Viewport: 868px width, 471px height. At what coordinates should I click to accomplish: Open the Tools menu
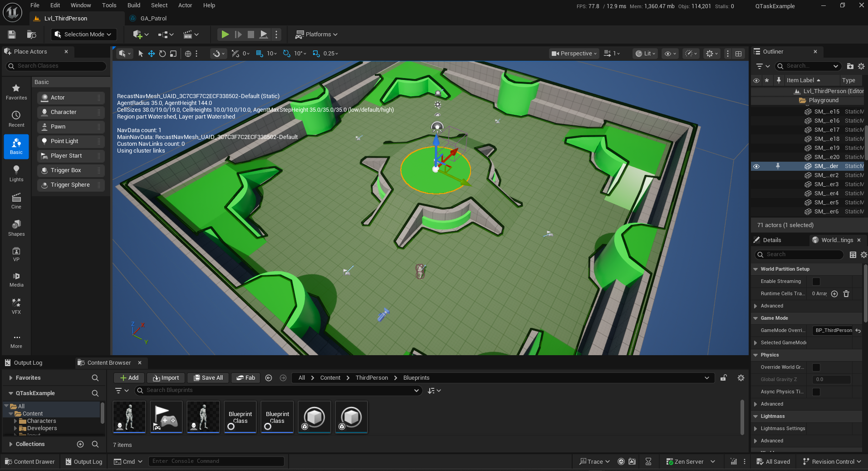point(109,5)
